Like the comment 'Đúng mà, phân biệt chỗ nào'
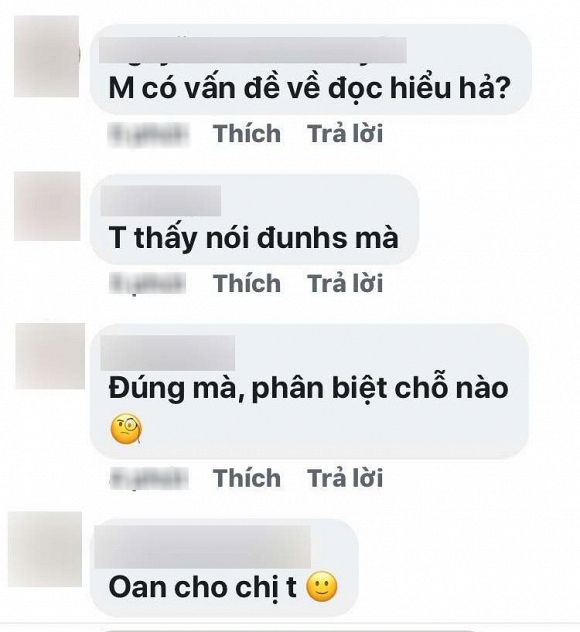The height and width of the screenshot is (632, 580). coord(247,478)
